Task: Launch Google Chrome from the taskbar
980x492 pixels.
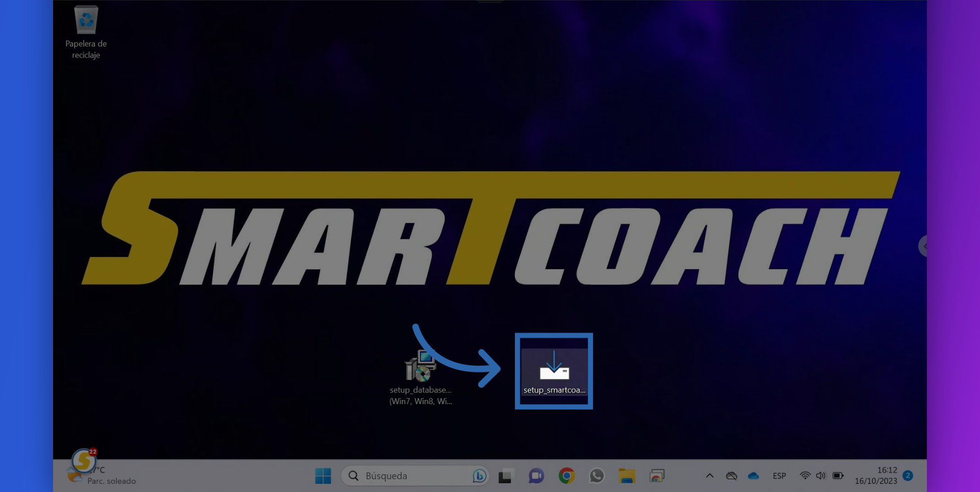Action: [567, 476]
